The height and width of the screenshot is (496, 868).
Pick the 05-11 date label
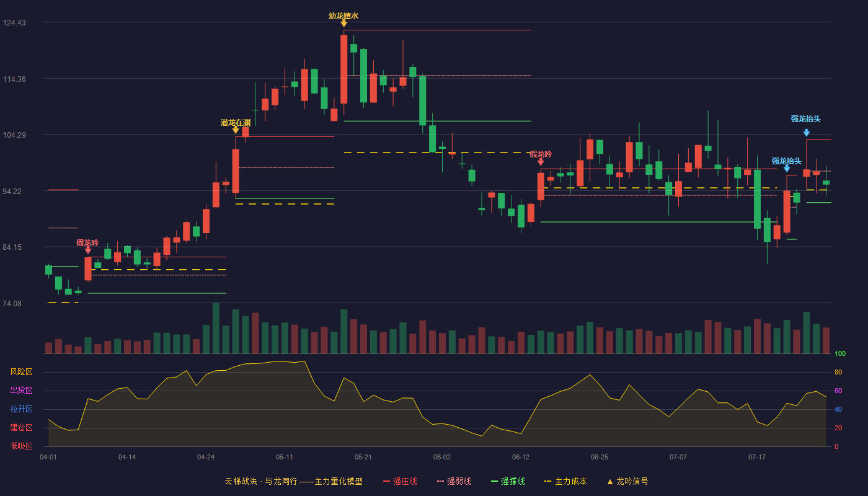(285, 457)
